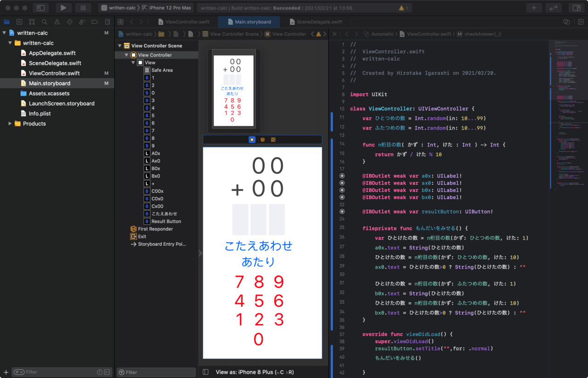Click the red 5 button on canvas
This screenshot has height=378, width=588.
click(x=259, y=301)
